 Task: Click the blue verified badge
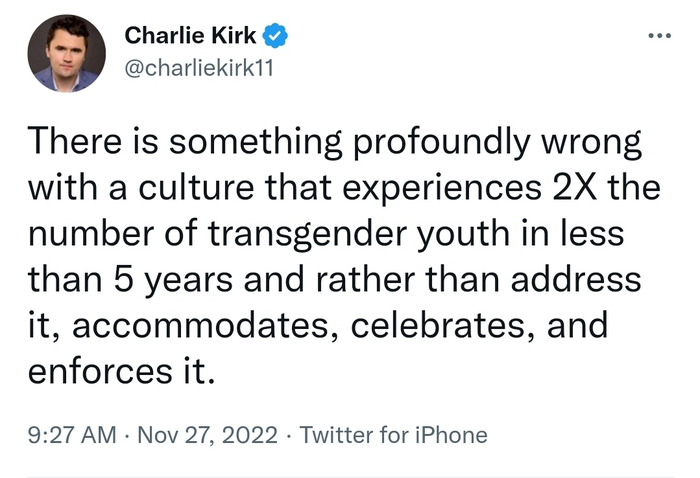click(276, 37)
